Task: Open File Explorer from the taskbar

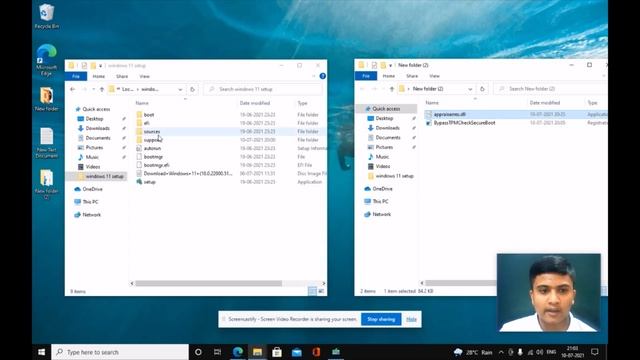Action: pyautogui.click(x=257, y=352)
